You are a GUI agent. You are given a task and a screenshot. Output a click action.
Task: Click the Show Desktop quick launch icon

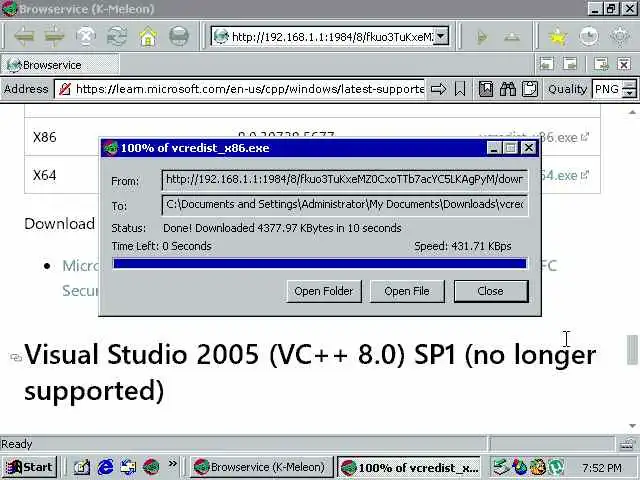coord(82,467)
